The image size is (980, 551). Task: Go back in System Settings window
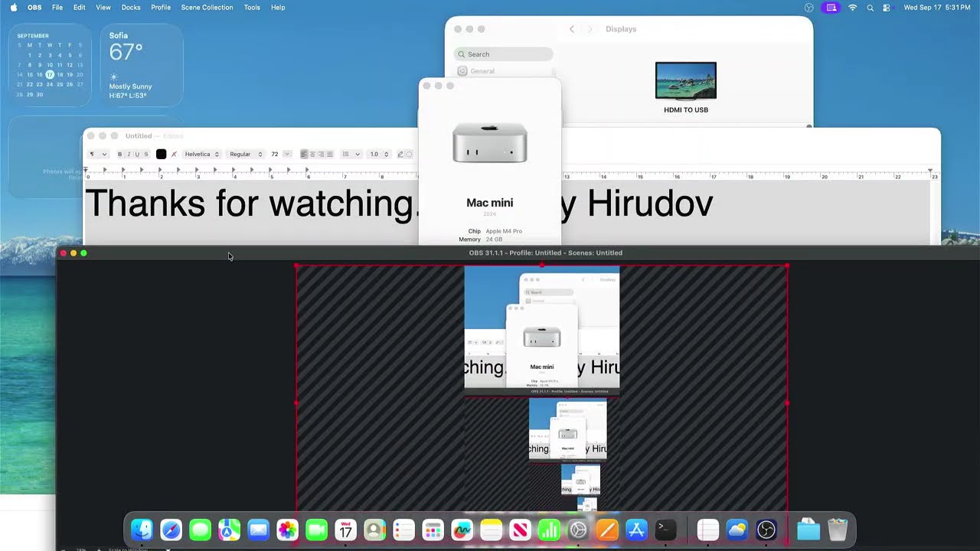tap(571, 29)
